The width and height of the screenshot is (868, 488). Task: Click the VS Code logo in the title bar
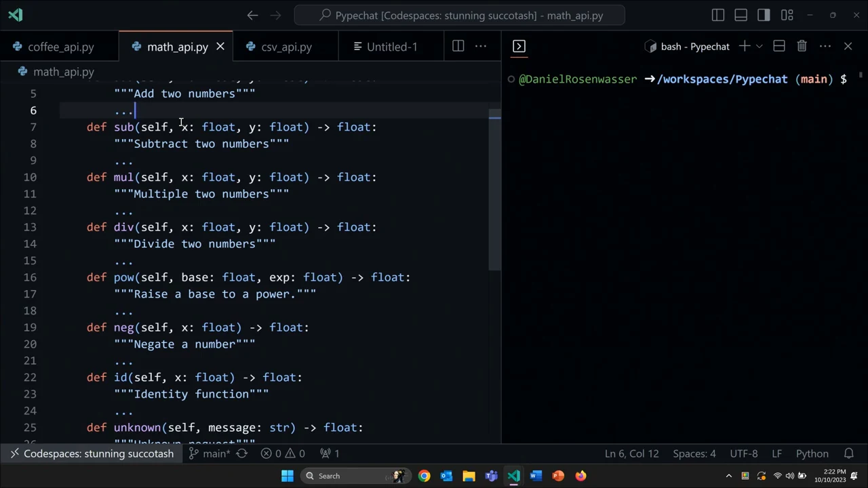[16, 15]
